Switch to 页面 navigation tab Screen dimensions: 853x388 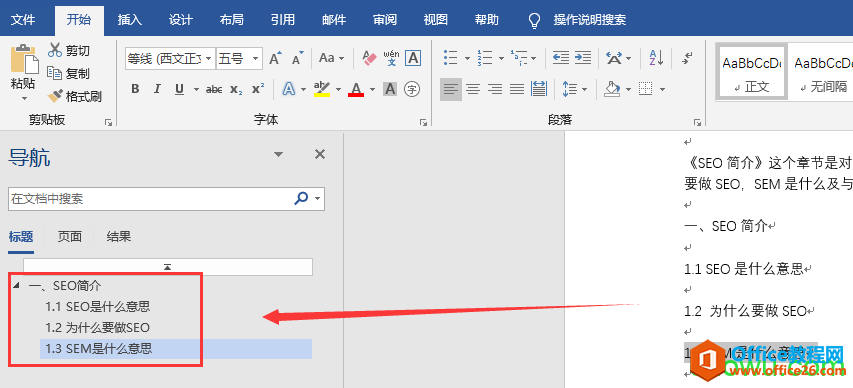pos(70,236)
